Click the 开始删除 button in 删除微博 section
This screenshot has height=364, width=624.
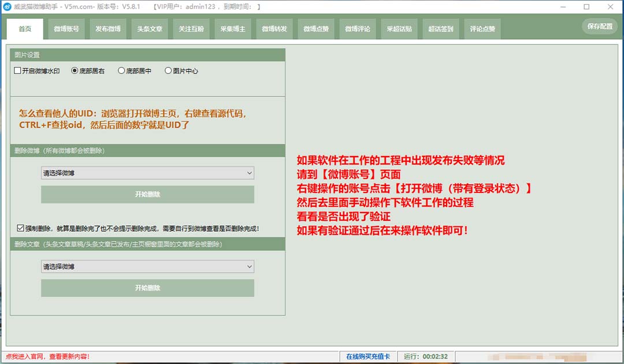pos(147,195)
